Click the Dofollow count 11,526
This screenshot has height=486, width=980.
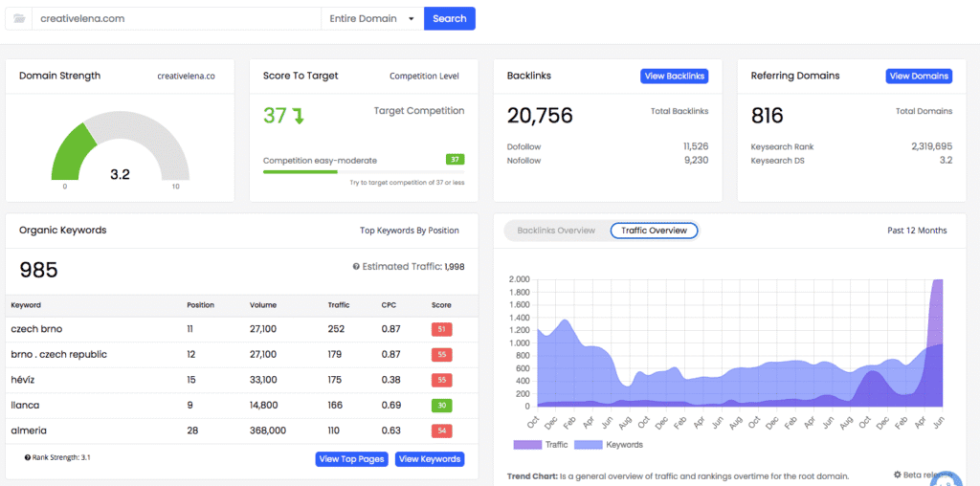coord(696,146)
